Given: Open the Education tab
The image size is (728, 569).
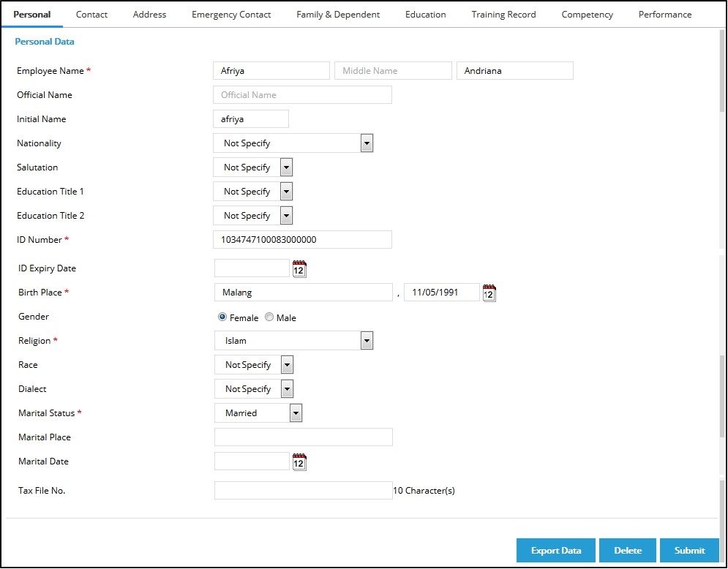Looking at the screenshot, I should (425, 15).
